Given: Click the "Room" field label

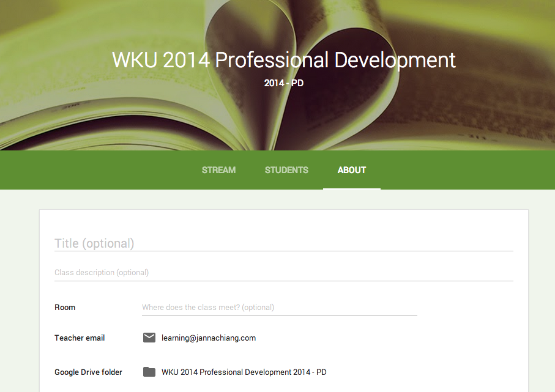Looking at the screenshot, I should pyautogui.click(x=65, y=308).
